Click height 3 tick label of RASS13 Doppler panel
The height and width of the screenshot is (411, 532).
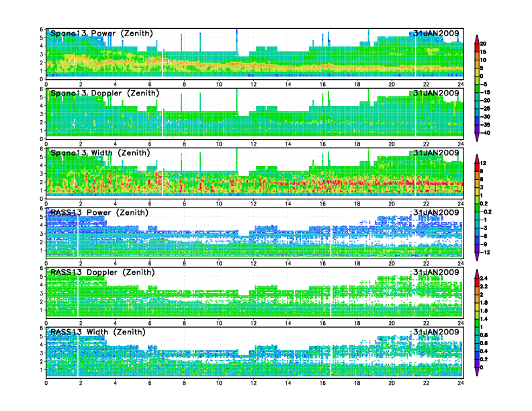click(42, 293)
